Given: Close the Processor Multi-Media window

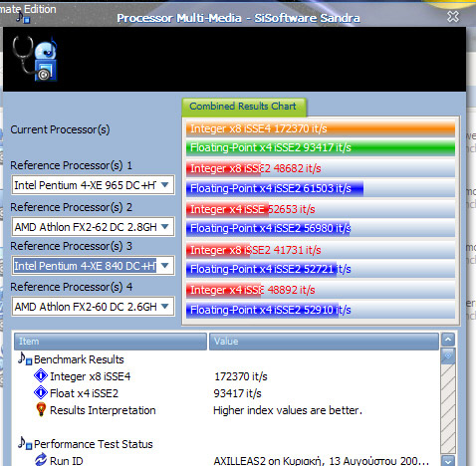Looking at the screenshot, I should point(453,16).
